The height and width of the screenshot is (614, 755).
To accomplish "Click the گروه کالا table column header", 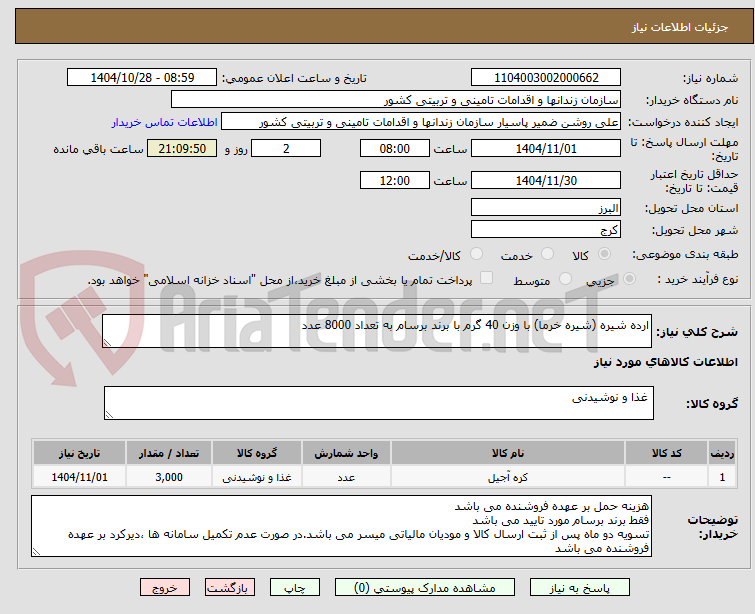I will coord(257,453).
